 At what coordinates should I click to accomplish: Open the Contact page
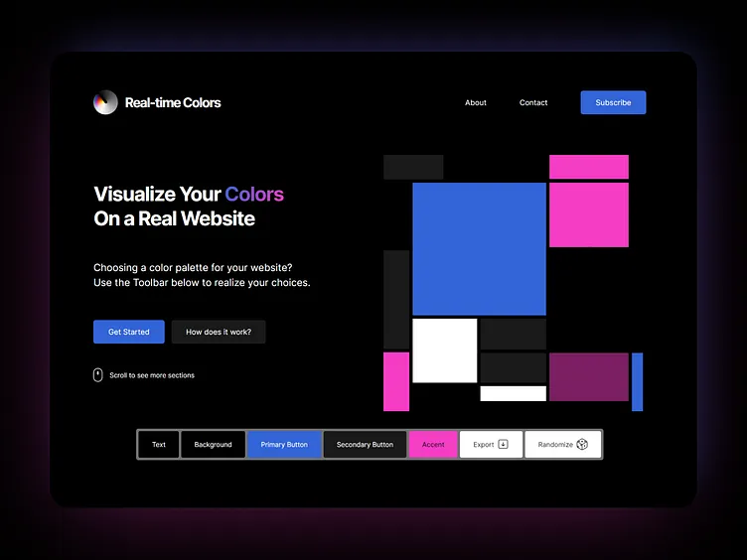pyautogui.click(x=533, y=102)
